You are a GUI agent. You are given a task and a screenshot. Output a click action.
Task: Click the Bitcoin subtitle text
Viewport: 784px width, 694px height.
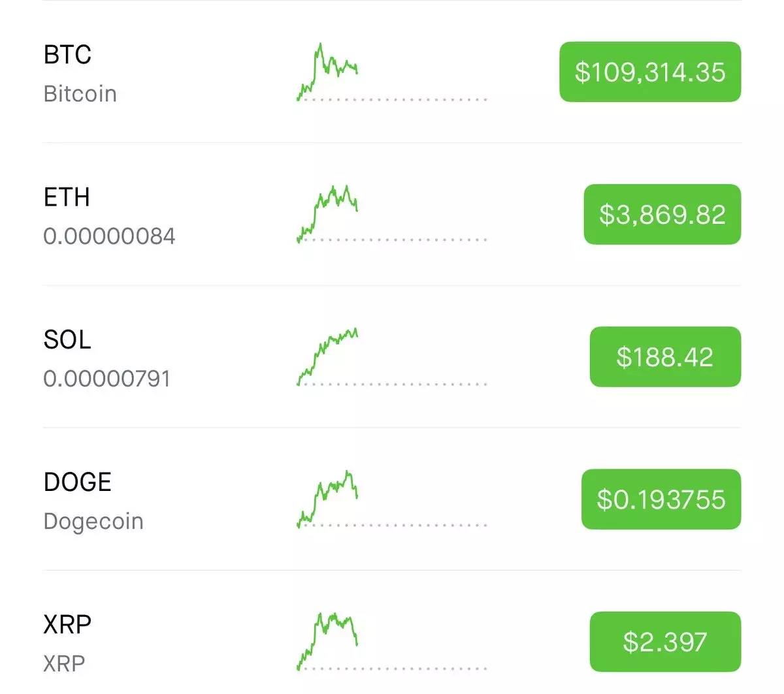tap(80, 94)
